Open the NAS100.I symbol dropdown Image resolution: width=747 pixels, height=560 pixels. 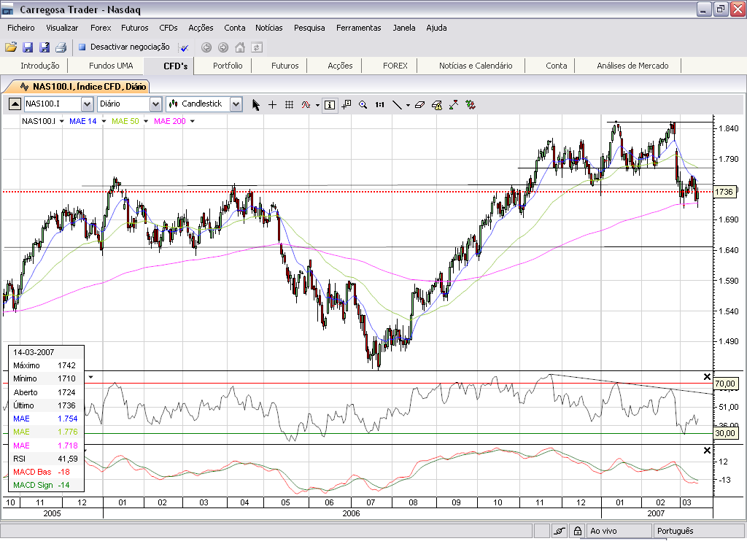coord(88,104)
